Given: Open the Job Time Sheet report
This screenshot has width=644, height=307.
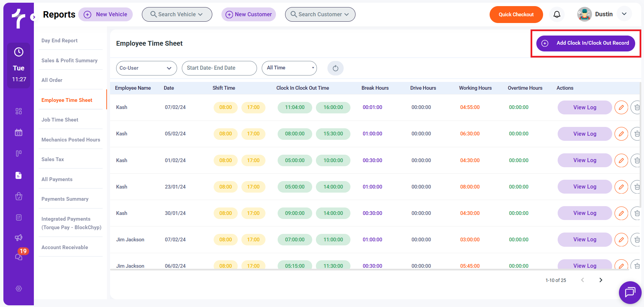Looking at the screenshot, I should (x=60, y=120).
